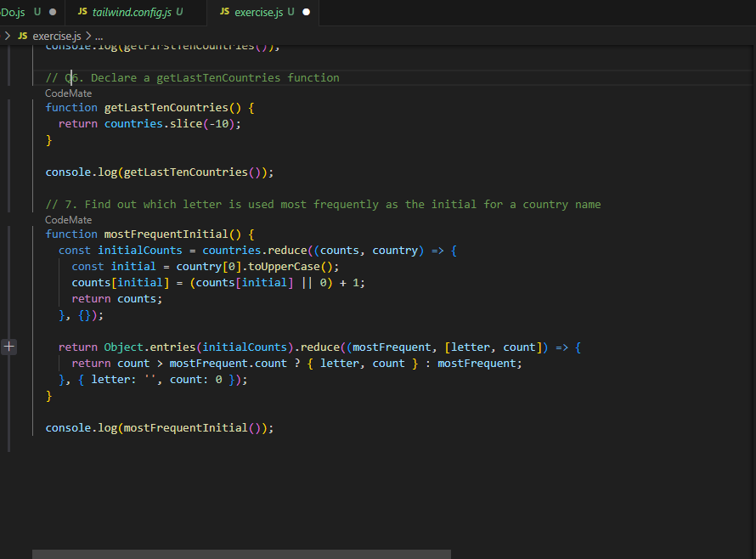This screenshot has height=559, width=756.
Task: Click the modified dot on the Do.js tab
Action: tap(53, 12)
